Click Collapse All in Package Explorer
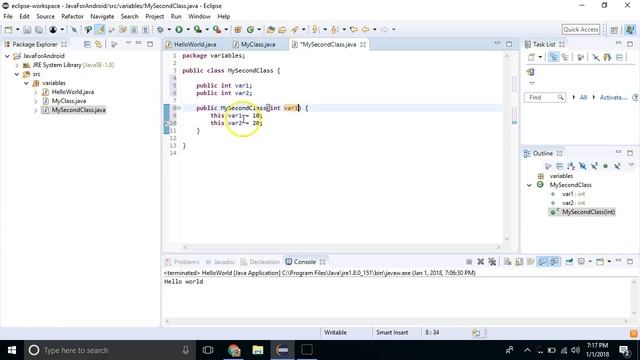 click(87, 44)
